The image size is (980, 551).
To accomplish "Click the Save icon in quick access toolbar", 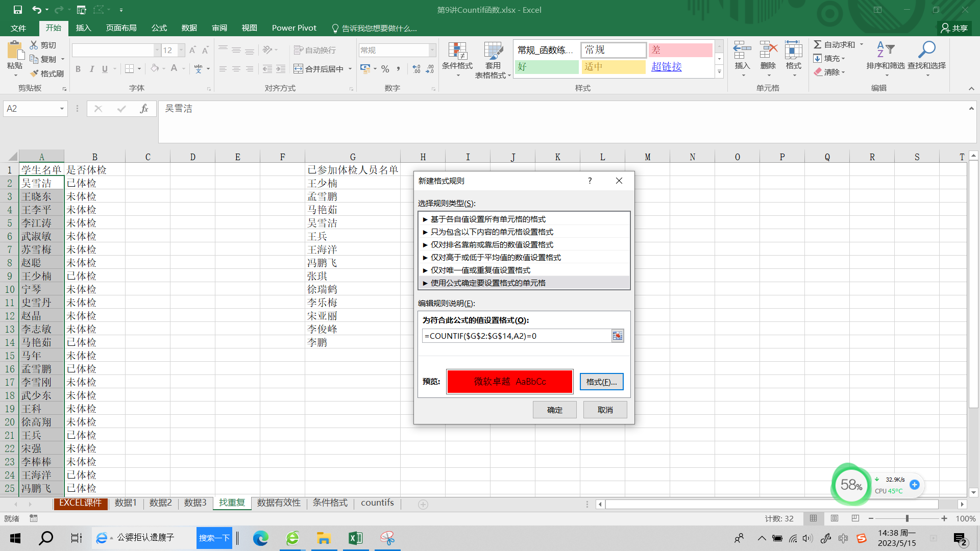I will (x=17, y=10).
